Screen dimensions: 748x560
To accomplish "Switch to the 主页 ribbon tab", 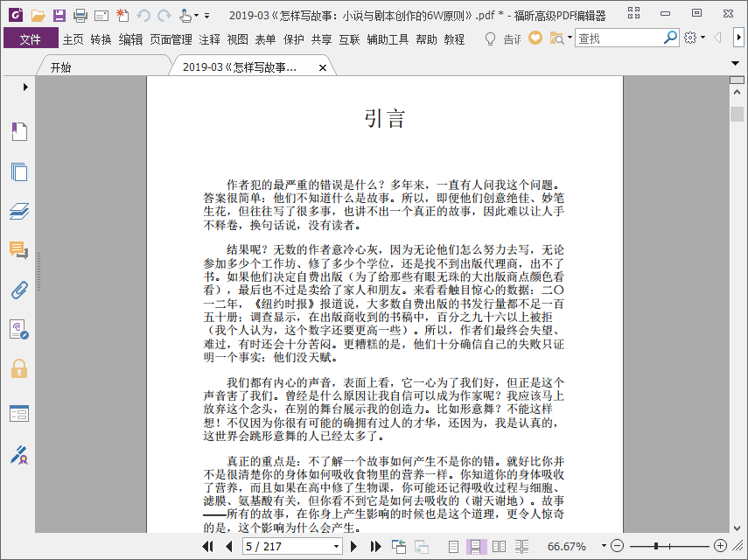I will (73, 39).
